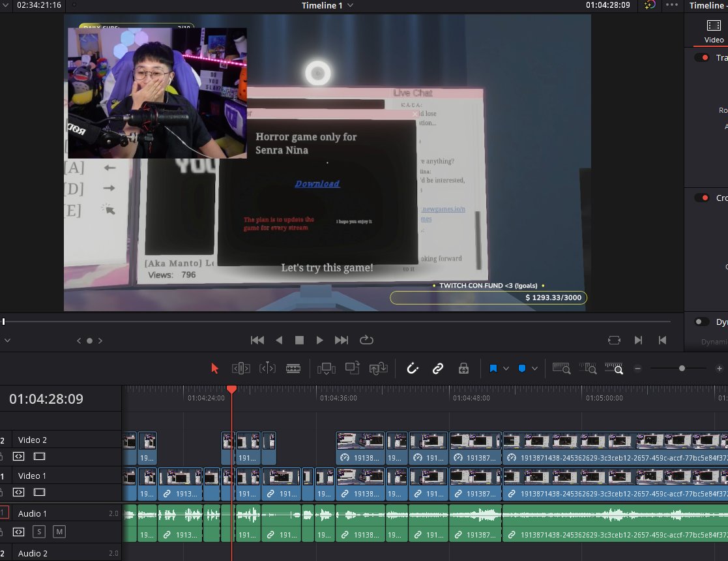Open the Video tab in Inspector
The image size is (728, 561).
[x=714, y=31]
